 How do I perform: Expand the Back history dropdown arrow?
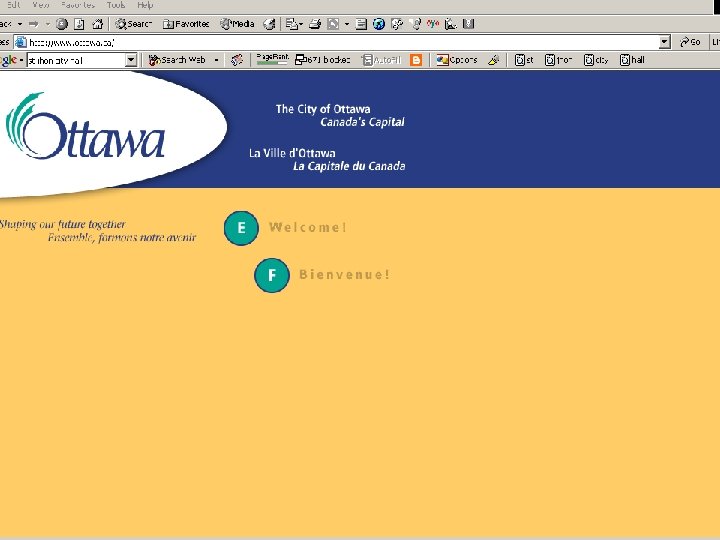(x=20, y=24)
